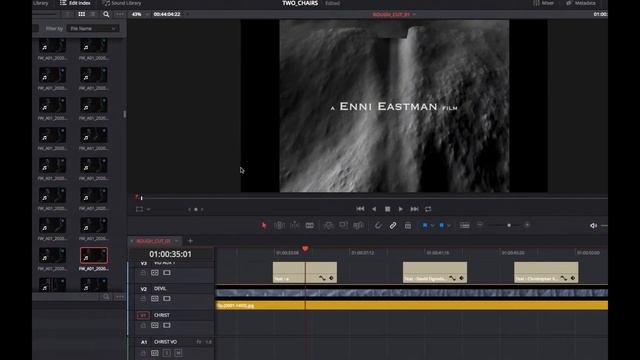
Task: Toggle auto track selector on V3
Action: (155, 273)
